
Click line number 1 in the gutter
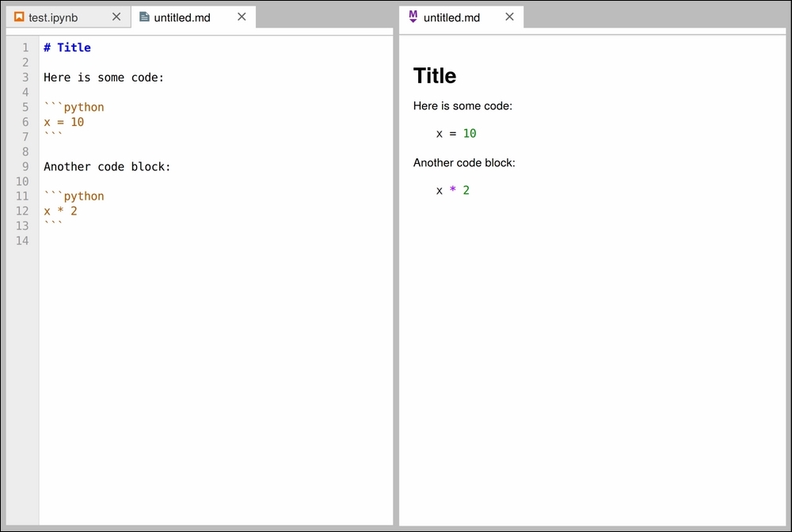click(x=25, y=47)
